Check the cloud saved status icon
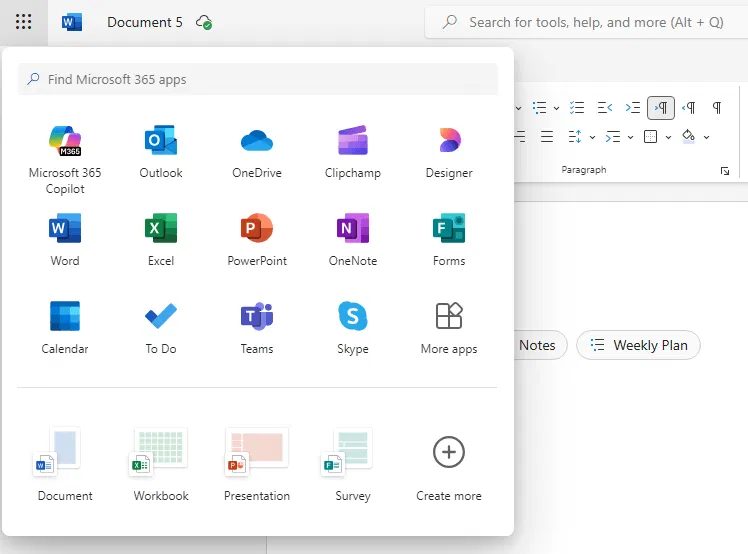The height and width of the screenshot is (554, 748). tap(204, 22)
